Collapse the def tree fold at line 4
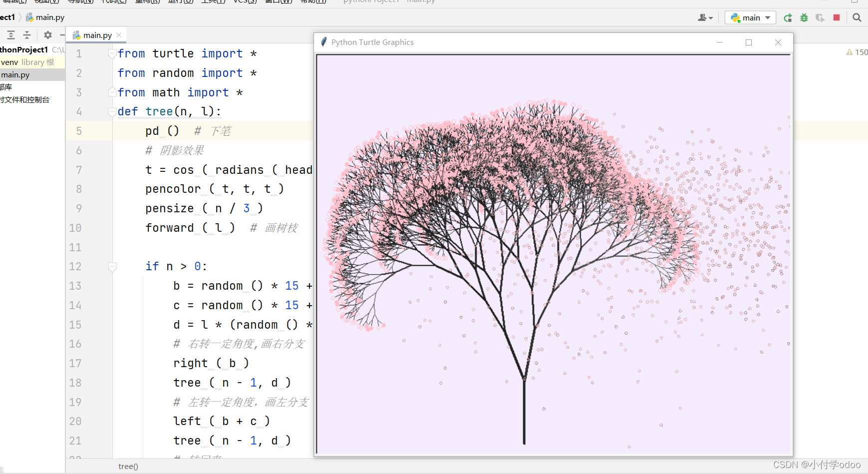Viewport: 868px width, 474px height. [x=112, y=112]
